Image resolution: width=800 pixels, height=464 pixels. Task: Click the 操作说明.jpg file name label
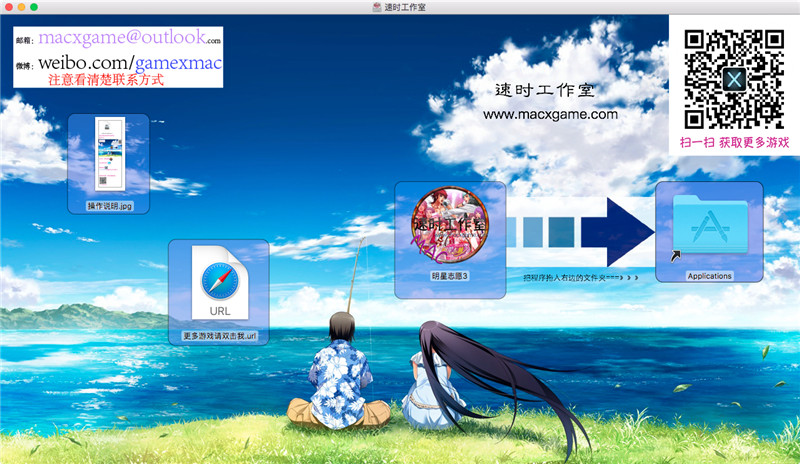click(110, 206)
